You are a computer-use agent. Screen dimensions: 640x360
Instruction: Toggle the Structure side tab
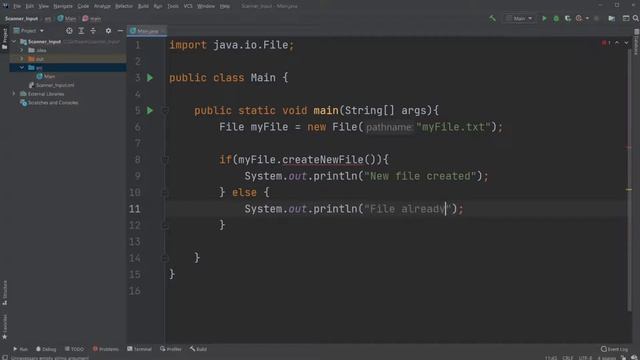4,293
